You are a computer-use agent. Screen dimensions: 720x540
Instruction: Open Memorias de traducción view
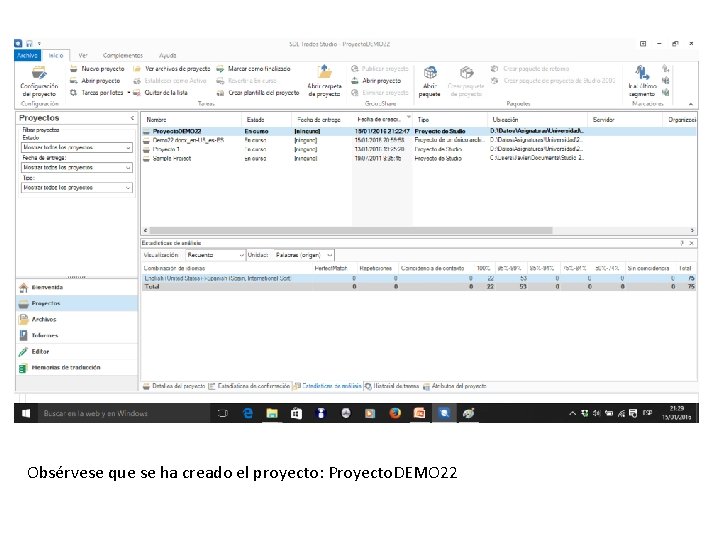point(77,368)
